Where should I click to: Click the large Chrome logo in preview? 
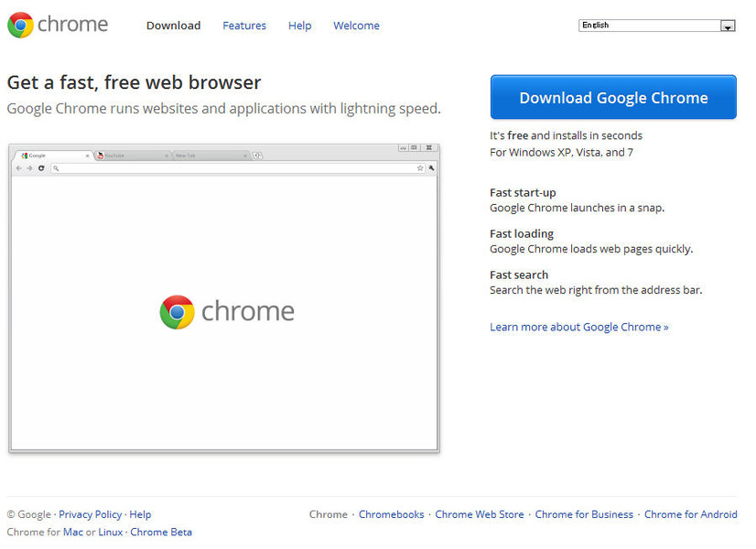pos(227,312)
